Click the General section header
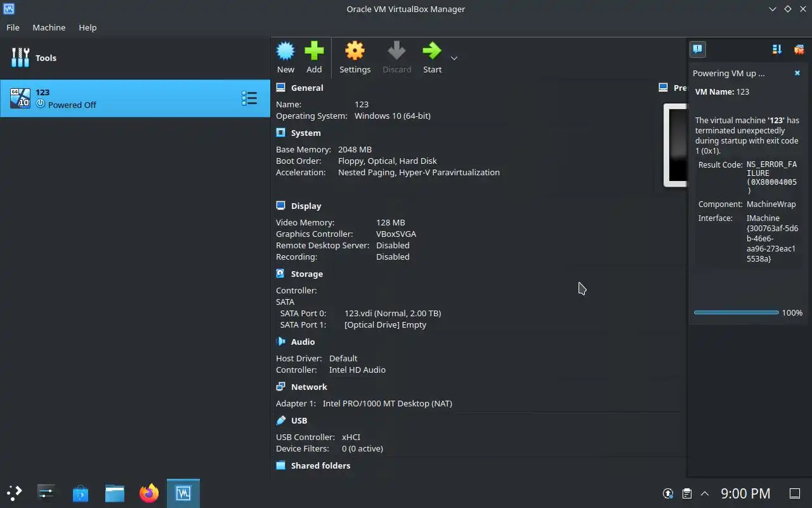812x508 pixels. pos(307,88)
